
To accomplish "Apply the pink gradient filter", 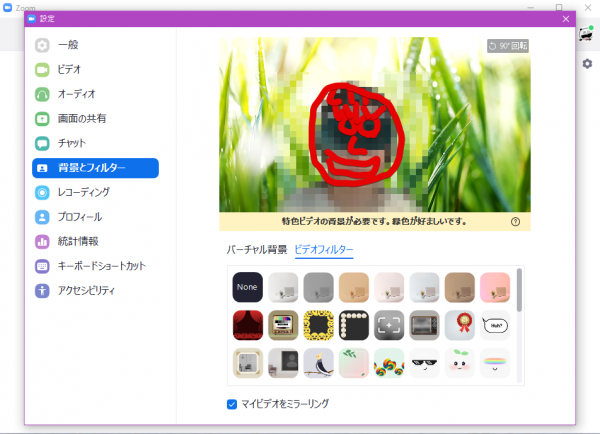I will [x=495, y=287].
